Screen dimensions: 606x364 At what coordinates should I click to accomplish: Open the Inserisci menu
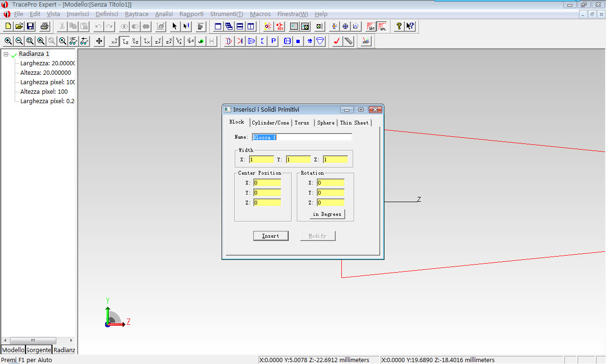click(78, 14)
